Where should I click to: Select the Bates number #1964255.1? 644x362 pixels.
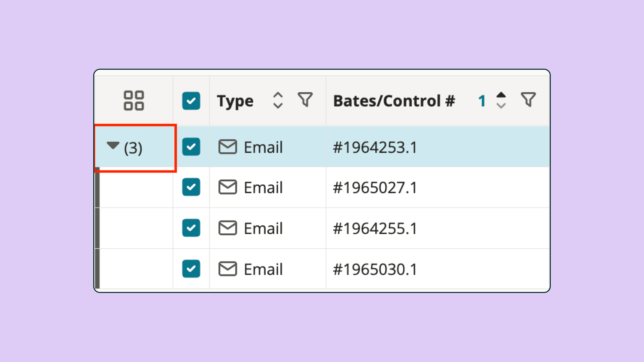(x=374, y=228)
